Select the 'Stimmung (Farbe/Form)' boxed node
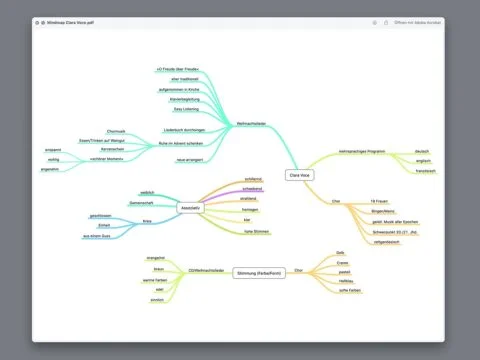The height and width of the screenshot is (360, 480). coord(259,273)
